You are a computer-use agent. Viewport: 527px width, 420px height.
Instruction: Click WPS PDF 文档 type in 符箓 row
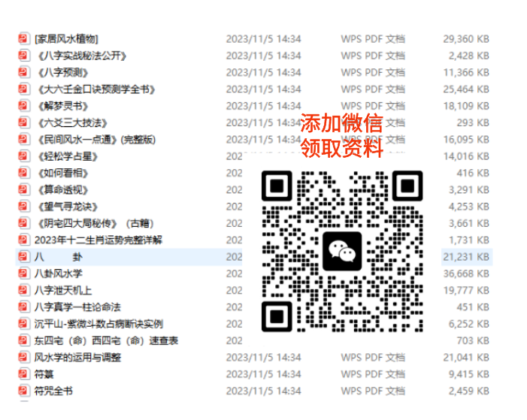click(373, 375)
